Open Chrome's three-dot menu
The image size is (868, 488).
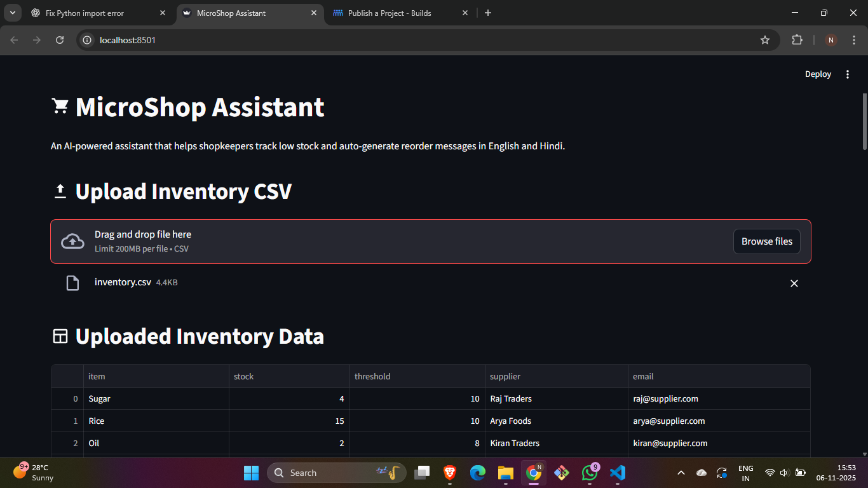pyautogui.click(x=854, y=39)
